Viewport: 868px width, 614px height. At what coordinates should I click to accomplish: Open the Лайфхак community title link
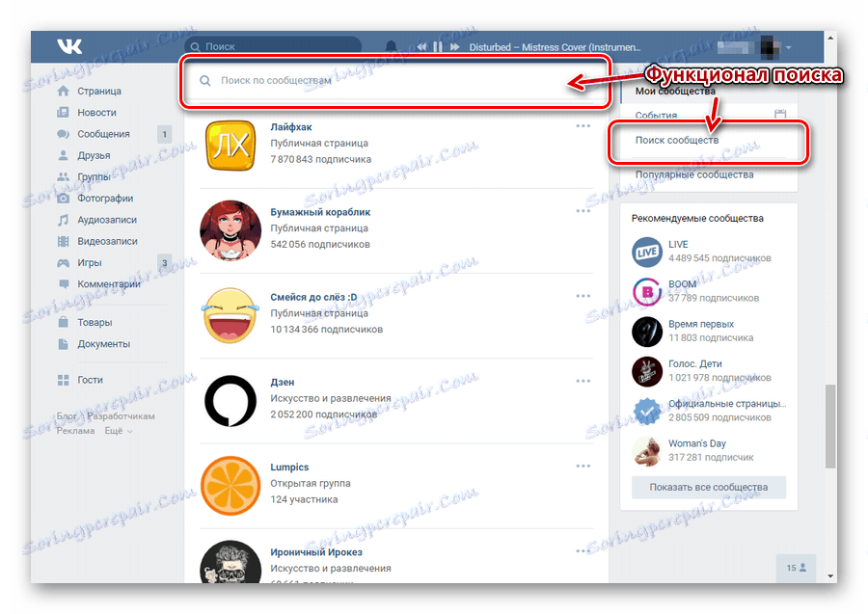[291, 126]
